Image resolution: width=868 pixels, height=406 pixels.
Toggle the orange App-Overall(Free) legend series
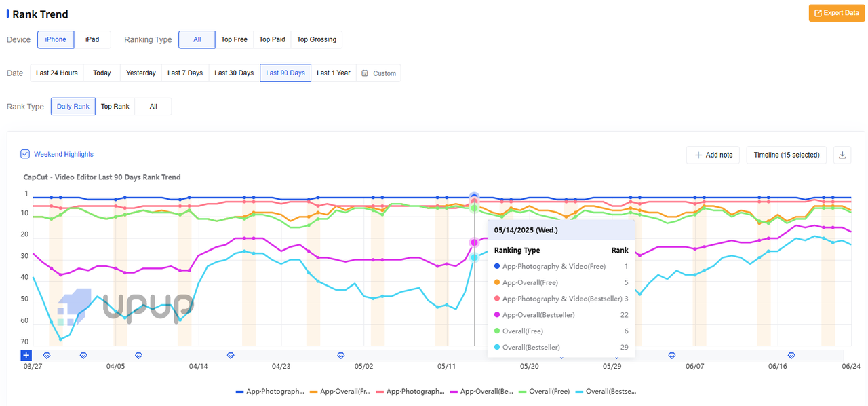[x=341, y=392]
